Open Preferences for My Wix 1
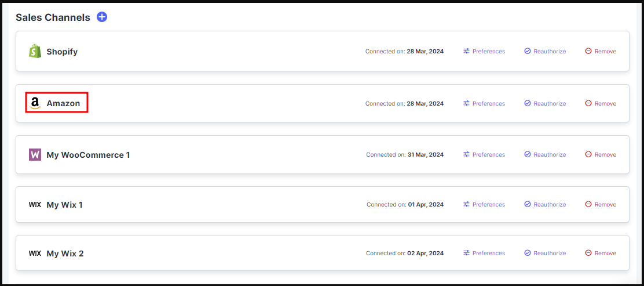The width and height of the screenshot is (644, 286). (x=484, y=204)
